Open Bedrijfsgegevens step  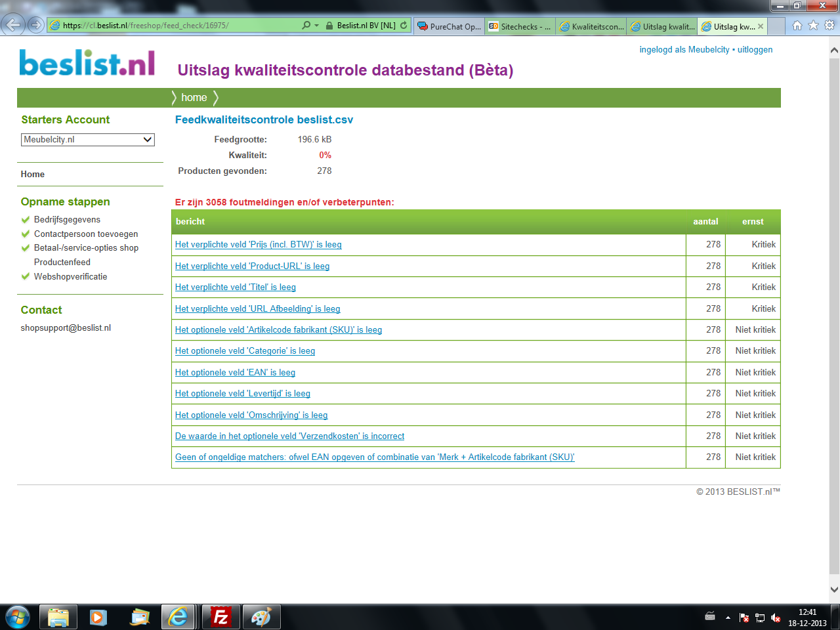pos(67,220)
